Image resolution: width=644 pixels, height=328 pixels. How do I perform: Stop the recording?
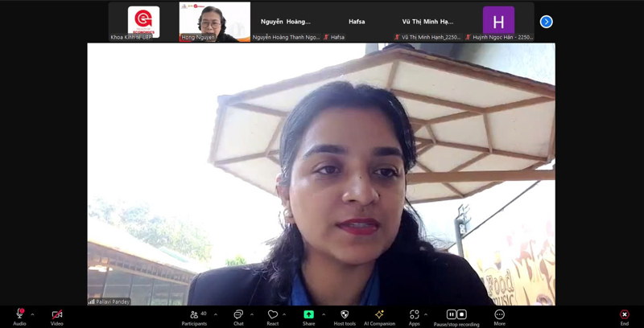point(462,314)
